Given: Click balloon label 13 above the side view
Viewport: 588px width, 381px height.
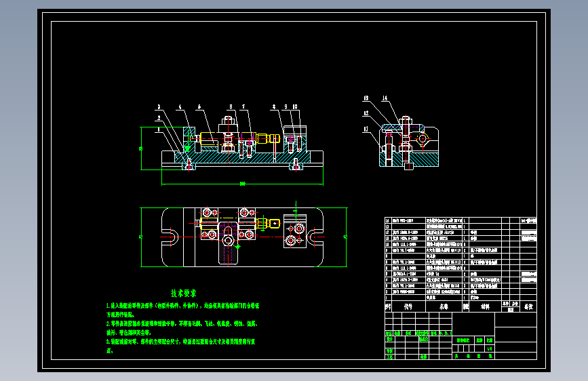Looking at the screenshot, I should (366, 98).
